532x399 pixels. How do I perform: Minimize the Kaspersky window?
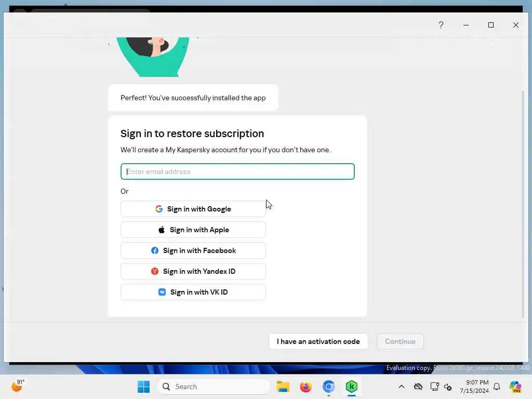(x=466, y=25)
